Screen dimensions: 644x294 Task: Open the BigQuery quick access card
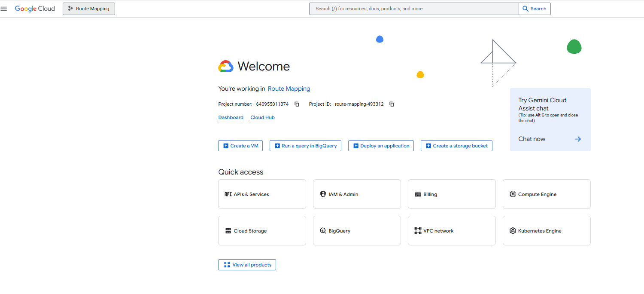click(x=357, y=231)
